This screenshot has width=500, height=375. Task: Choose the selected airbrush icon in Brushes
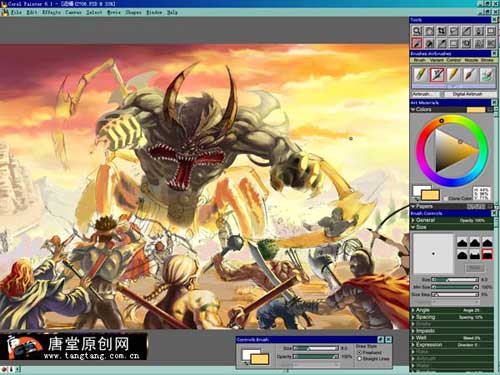[x=437, y=75]
